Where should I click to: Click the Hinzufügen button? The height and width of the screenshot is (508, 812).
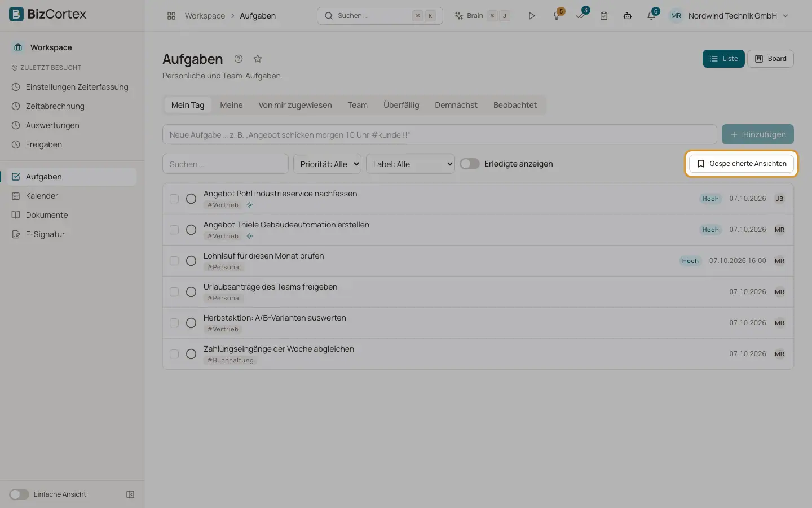pyautogui.click(x=758, y=134)
